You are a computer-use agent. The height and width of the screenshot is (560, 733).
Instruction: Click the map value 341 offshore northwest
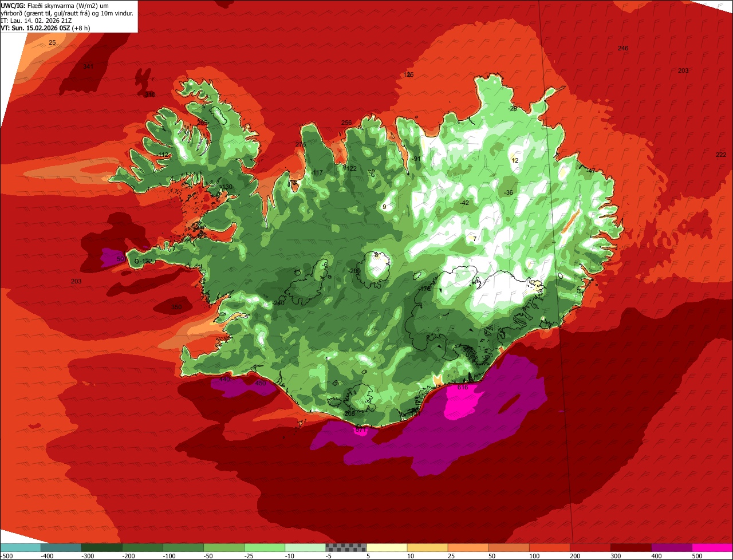click(88, 66)
